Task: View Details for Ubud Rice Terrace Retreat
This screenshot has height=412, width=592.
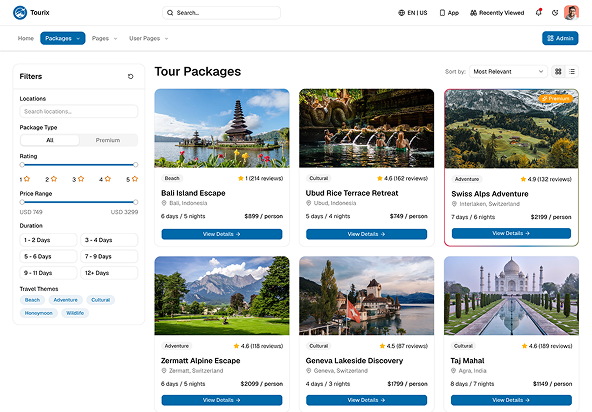Action: click(367, 234)
